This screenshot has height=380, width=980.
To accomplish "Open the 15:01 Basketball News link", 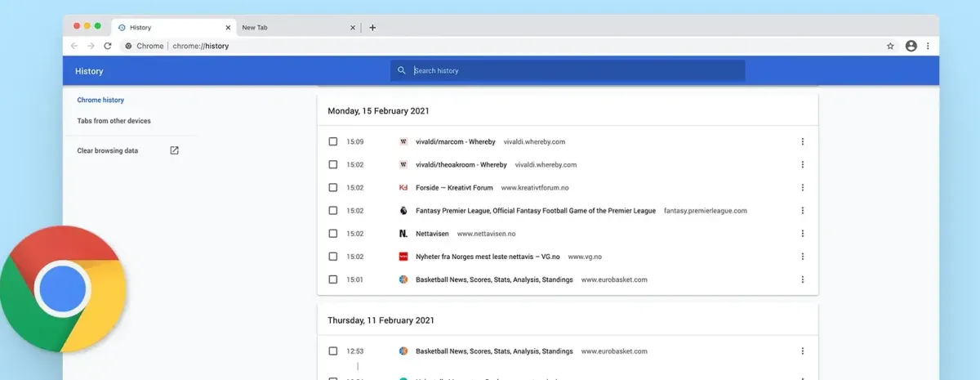I will (494, 279).
